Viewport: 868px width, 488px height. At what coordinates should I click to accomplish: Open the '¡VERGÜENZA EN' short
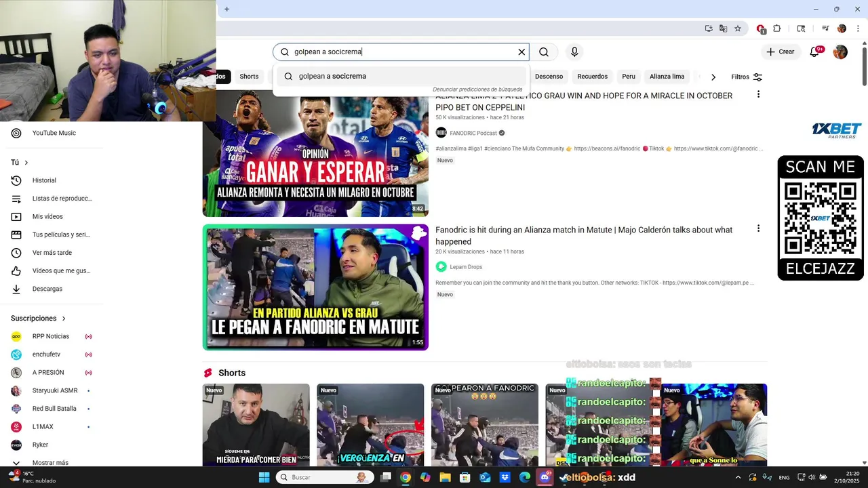pyautogui.click(x=370, y=425)
